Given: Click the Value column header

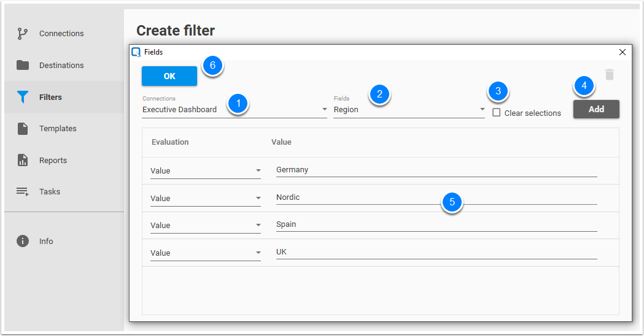Looking at the screenshot, I should coord(281,142).
